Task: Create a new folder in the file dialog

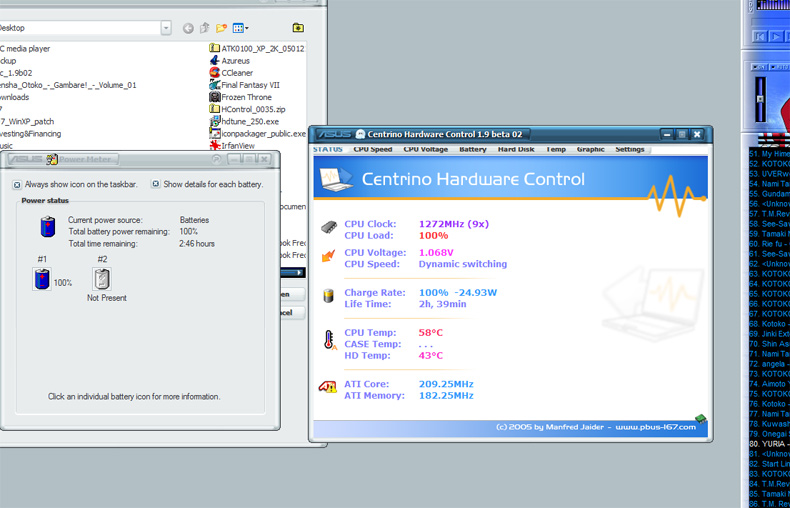Action: tap(221, 28)
